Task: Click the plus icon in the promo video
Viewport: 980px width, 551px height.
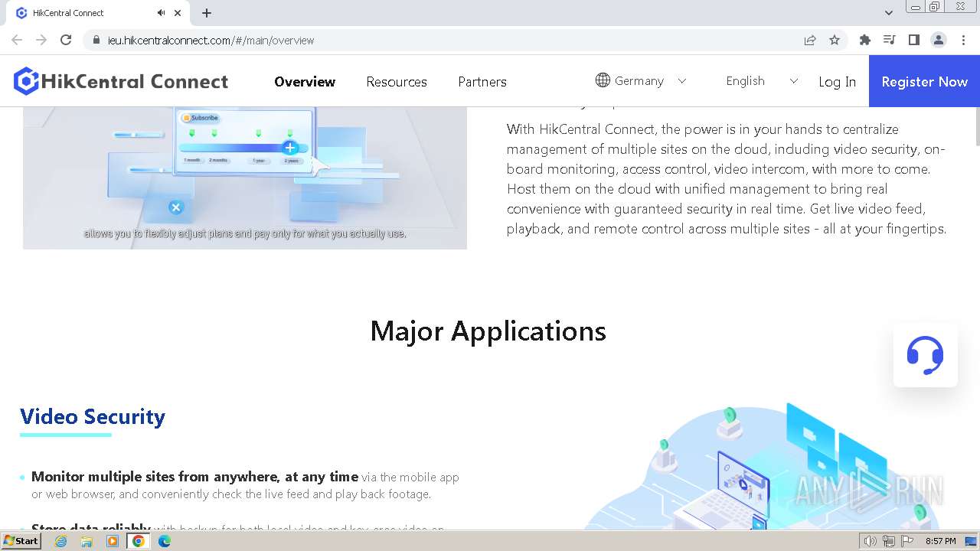Action: click(x=289, y=148)
